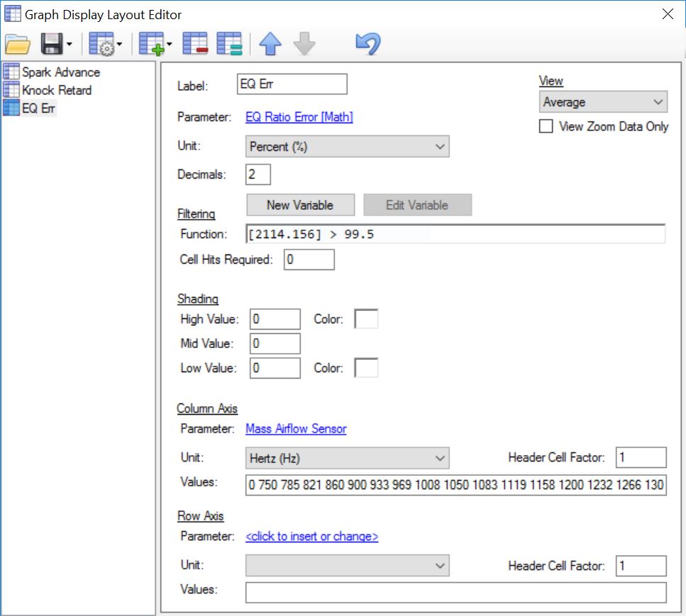The height and width of the screenshot is (616, 686).
Task: Edit shading Low Value field
Action: (x=275, y=368)
